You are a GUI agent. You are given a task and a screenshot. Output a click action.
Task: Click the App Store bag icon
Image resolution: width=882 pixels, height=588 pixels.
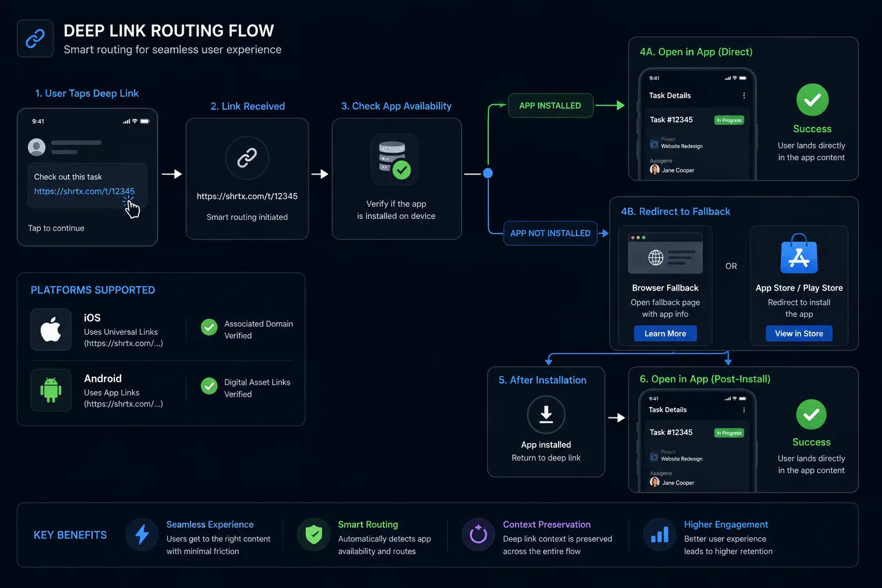coord(799,254)
